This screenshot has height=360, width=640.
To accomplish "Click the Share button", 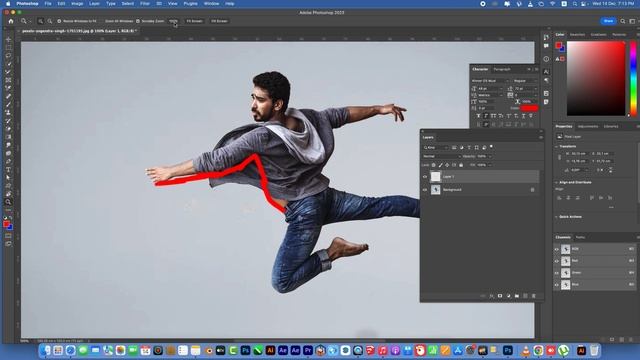I will pyautogui.click(x=608, y=21).
